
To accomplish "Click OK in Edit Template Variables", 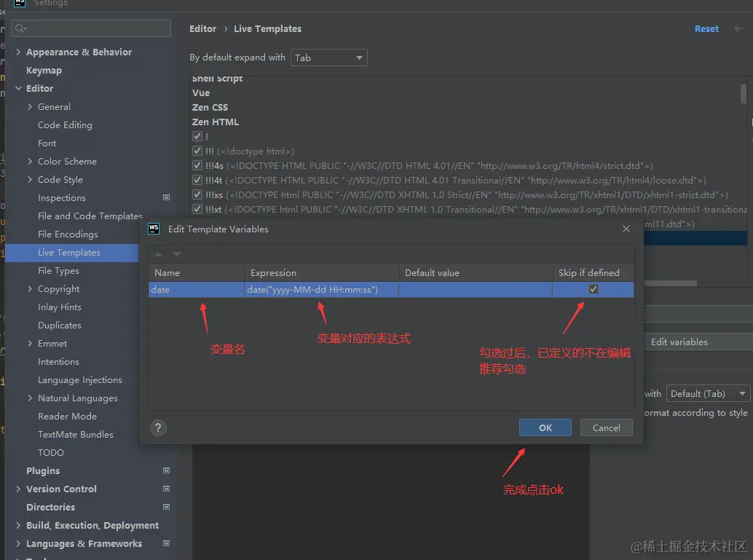I will (x=545, y=427).
